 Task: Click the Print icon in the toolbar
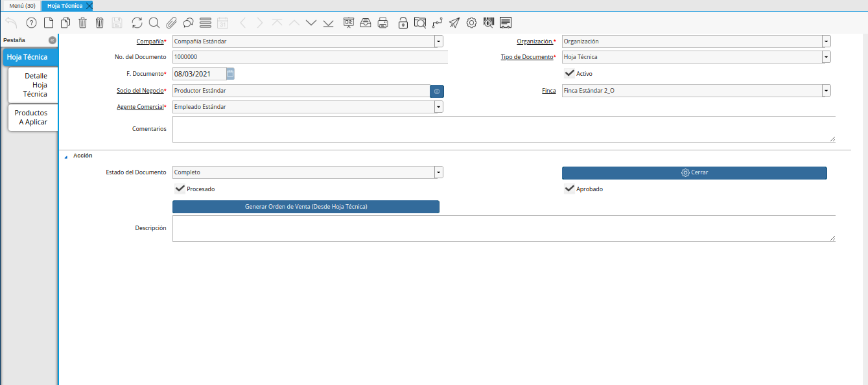[x=383, y=23]
